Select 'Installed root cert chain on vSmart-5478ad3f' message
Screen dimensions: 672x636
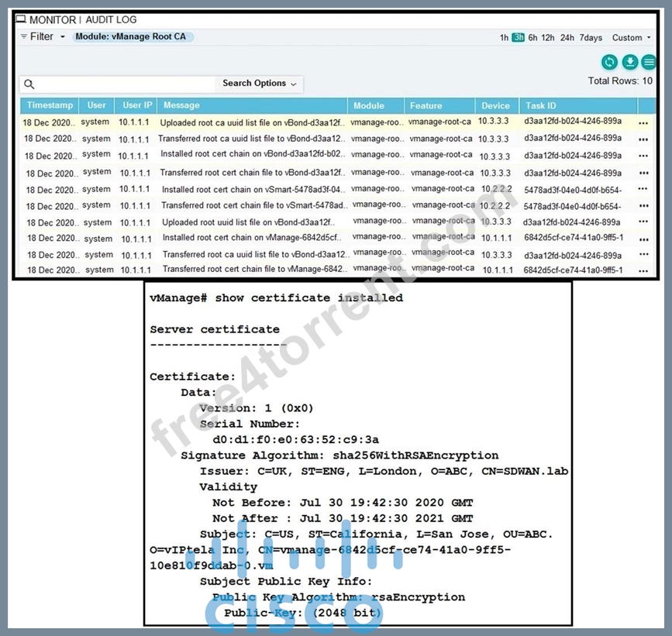click(253, 189)
